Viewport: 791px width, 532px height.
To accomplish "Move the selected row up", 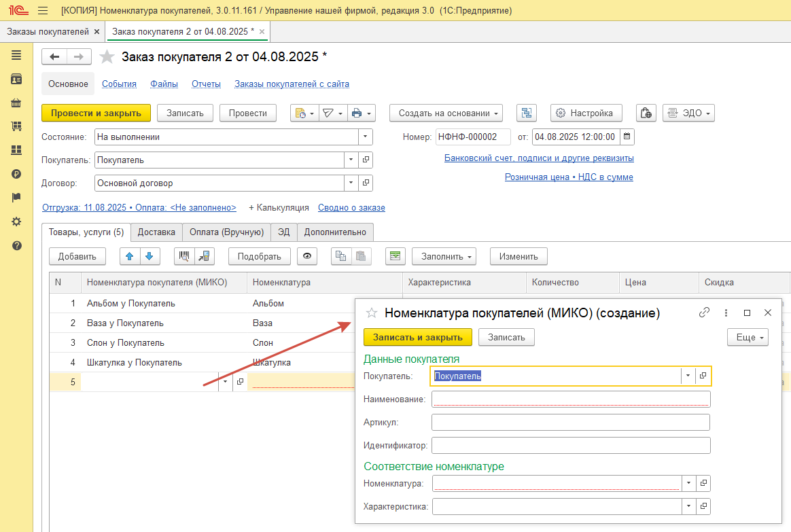I will point(130,256).
